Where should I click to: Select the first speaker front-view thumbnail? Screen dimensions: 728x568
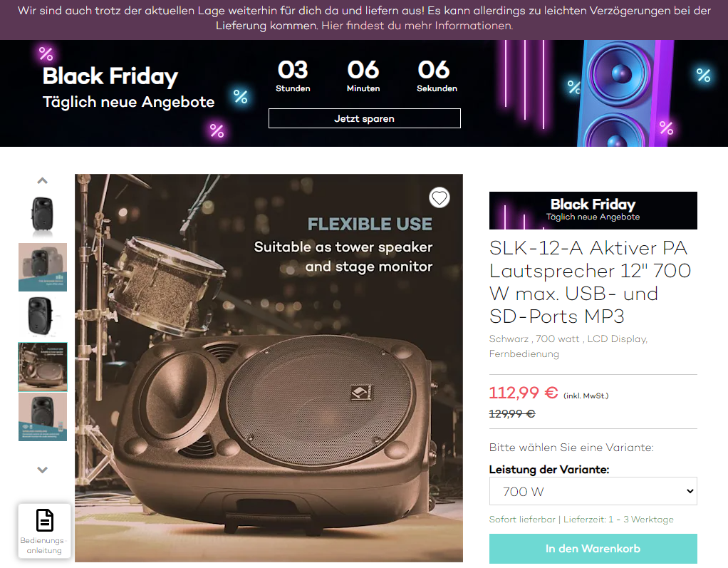point(43,215)
